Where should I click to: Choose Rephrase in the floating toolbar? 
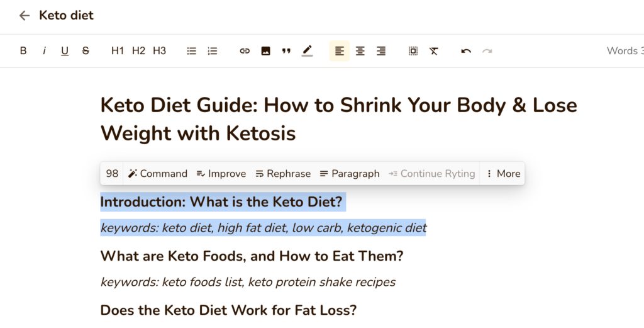[283, 174]
